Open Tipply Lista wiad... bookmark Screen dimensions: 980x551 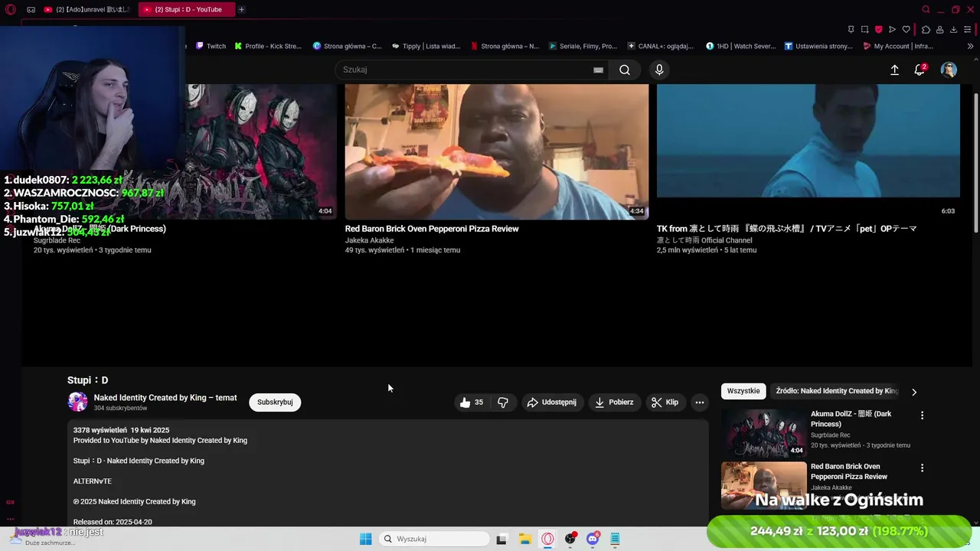point(426,46)
